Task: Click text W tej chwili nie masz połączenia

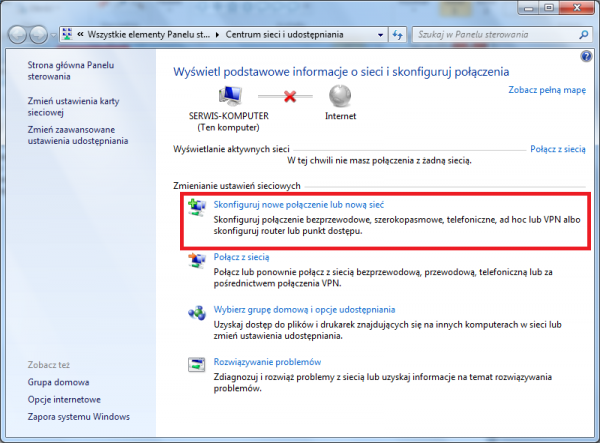Action: coord(379,161)
